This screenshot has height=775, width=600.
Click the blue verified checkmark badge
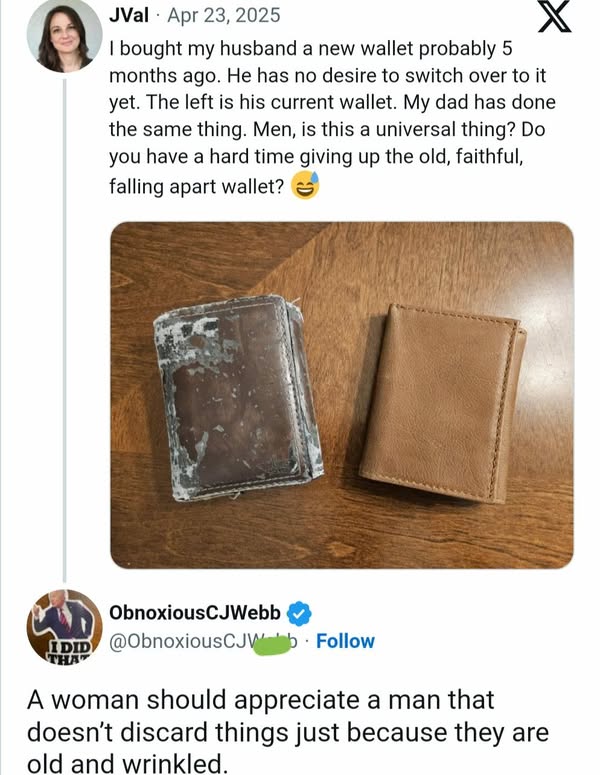point(300,613)
